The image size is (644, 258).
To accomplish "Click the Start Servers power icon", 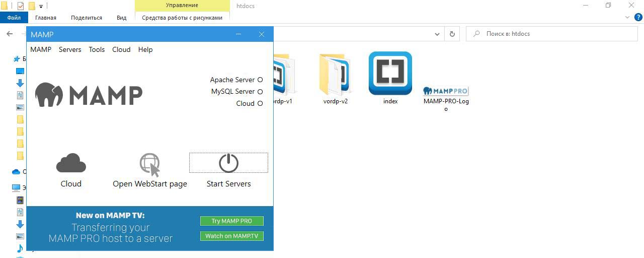I will 228,163.
